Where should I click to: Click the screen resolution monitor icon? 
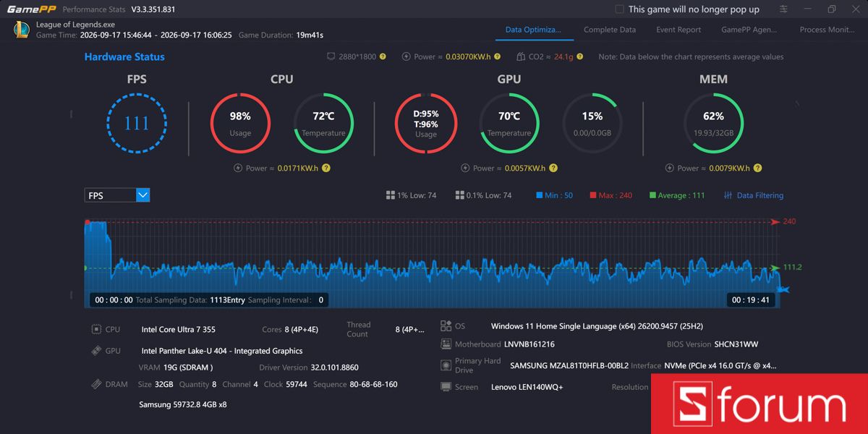(331, 56)
